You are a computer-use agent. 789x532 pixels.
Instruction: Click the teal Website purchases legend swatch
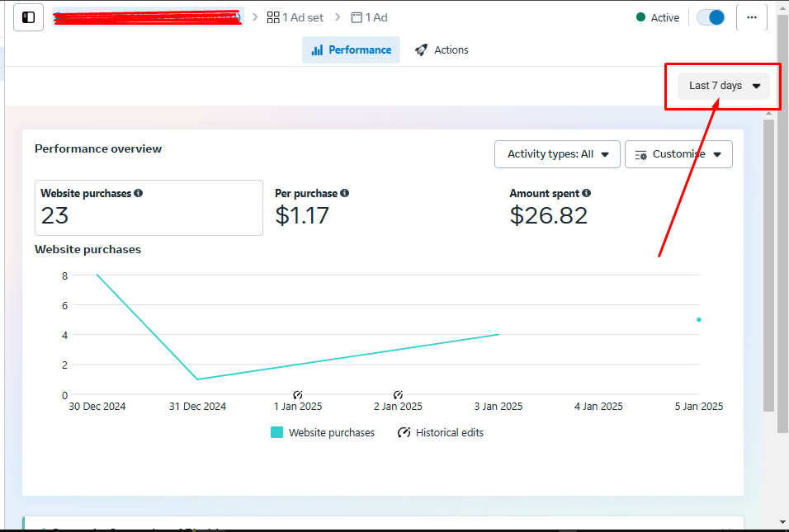click(277, 432)
